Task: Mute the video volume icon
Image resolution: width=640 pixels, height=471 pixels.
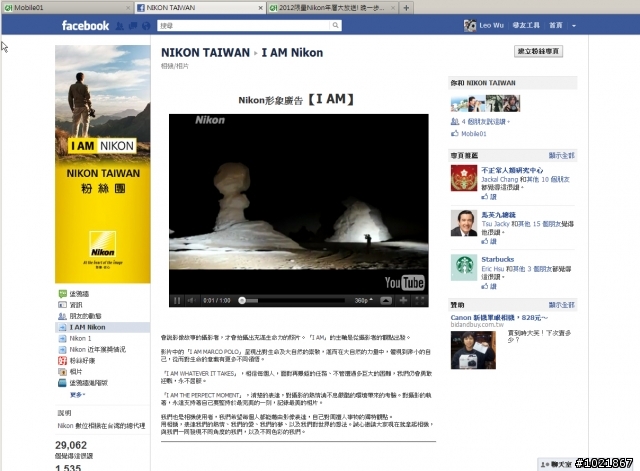Action: pyautogui.click(x=191, y=300)
